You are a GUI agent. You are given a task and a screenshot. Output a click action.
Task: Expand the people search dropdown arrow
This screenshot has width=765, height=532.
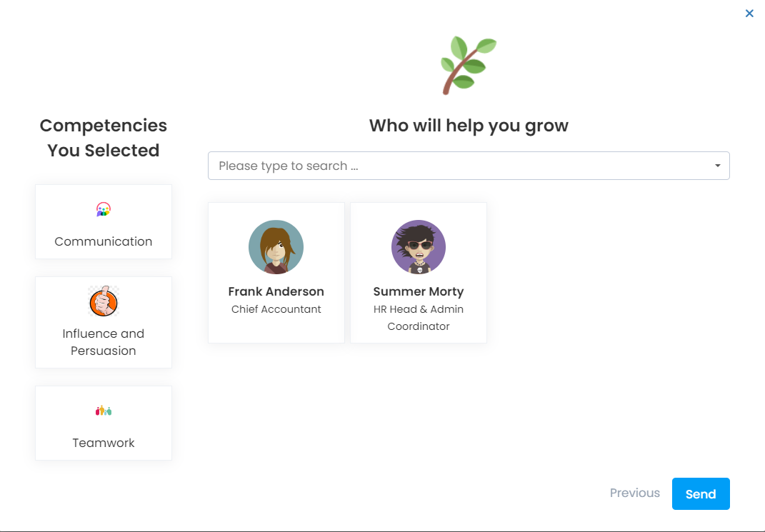(717, 166)
